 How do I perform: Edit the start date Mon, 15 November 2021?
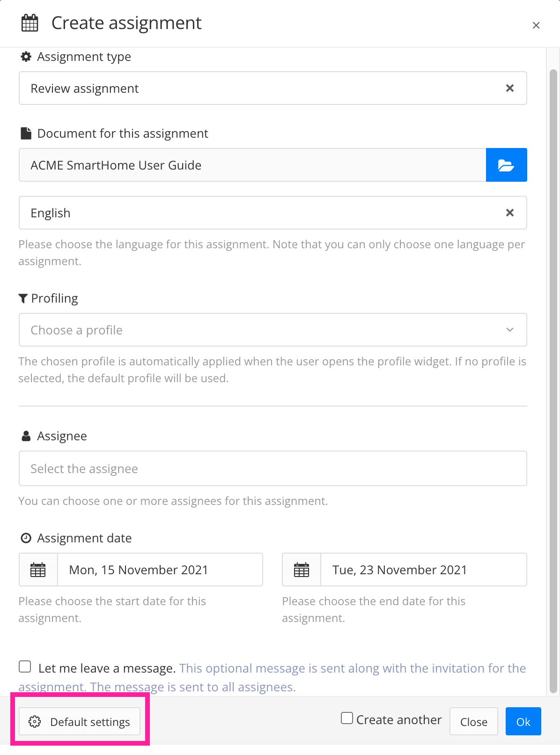[160, 570]
